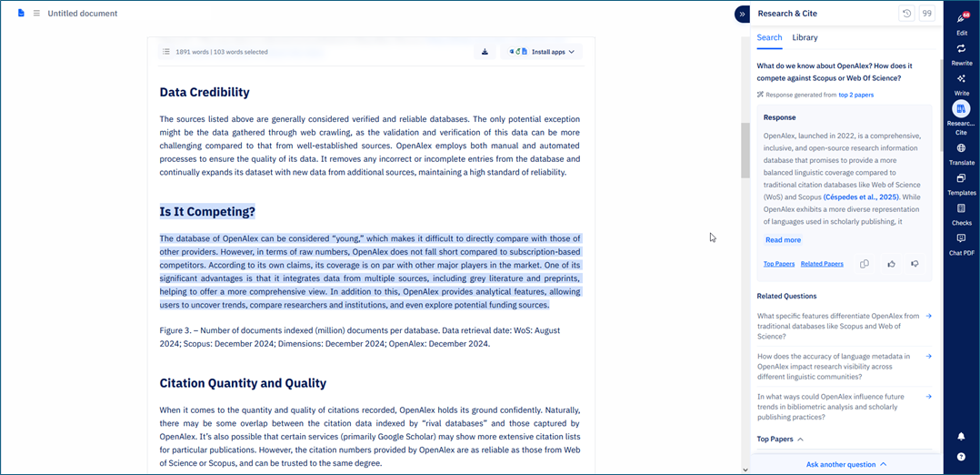The height and width of the screenshot is (475, 980).
Task: Follow the Top Papers link below response
Action: tap(779, 264)
